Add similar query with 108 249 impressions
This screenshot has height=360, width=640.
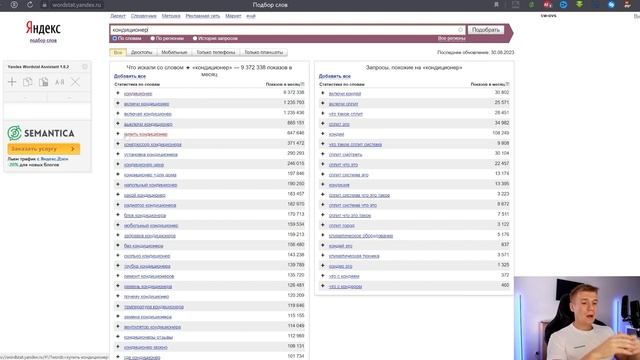[x=323, y=134]
